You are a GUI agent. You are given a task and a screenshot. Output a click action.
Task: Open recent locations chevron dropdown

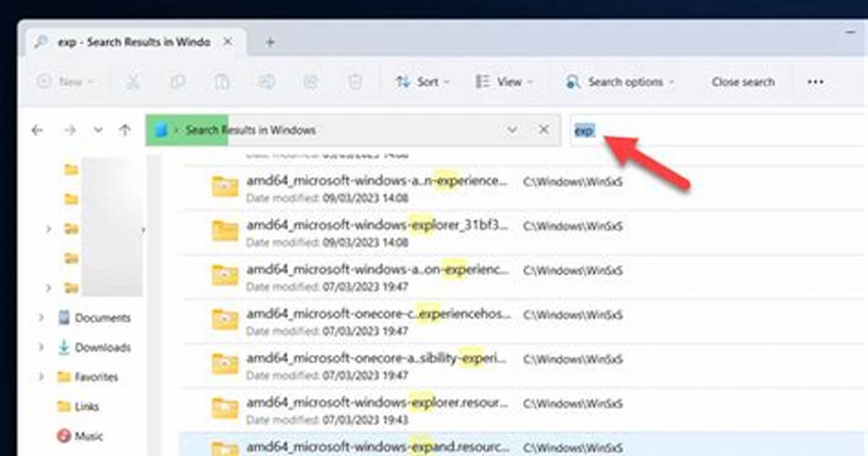[x=98, y=130]
